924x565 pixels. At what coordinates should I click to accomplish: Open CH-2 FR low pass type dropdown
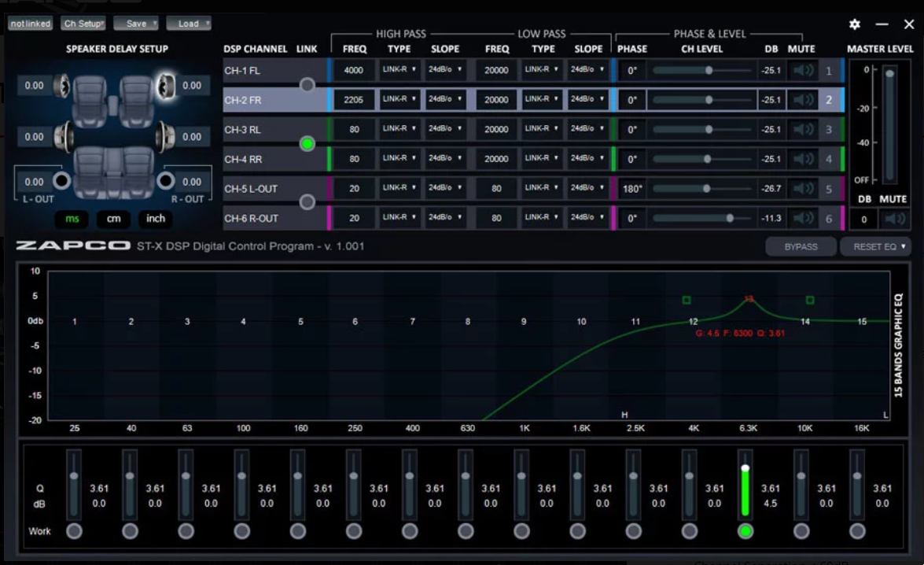pos(542,99)
